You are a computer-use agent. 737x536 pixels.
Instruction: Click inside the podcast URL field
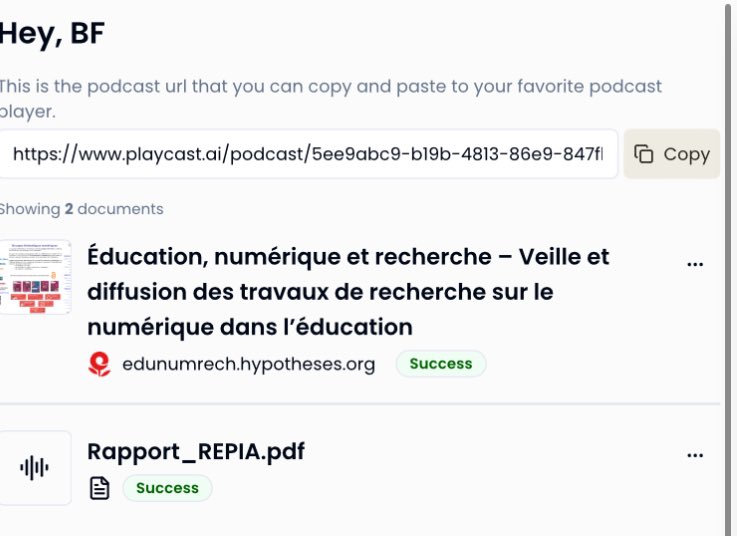click(308, 154)
